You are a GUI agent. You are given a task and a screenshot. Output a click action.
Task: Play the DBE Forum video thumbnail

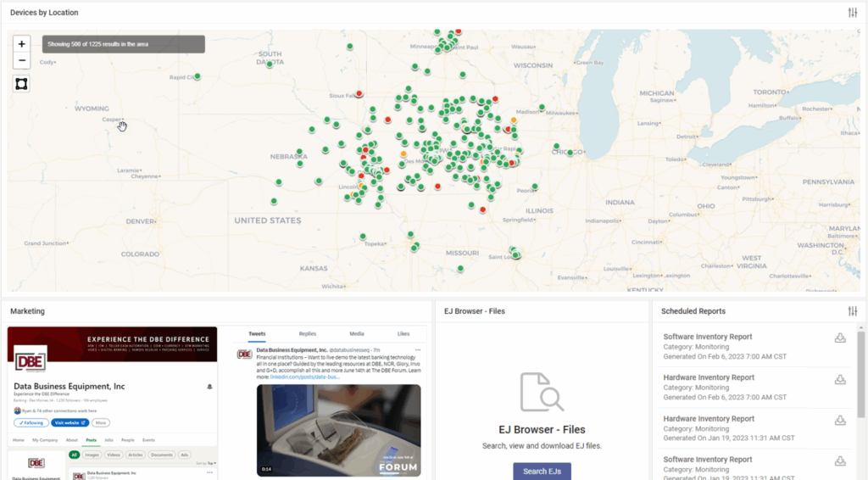pos(338,430)
